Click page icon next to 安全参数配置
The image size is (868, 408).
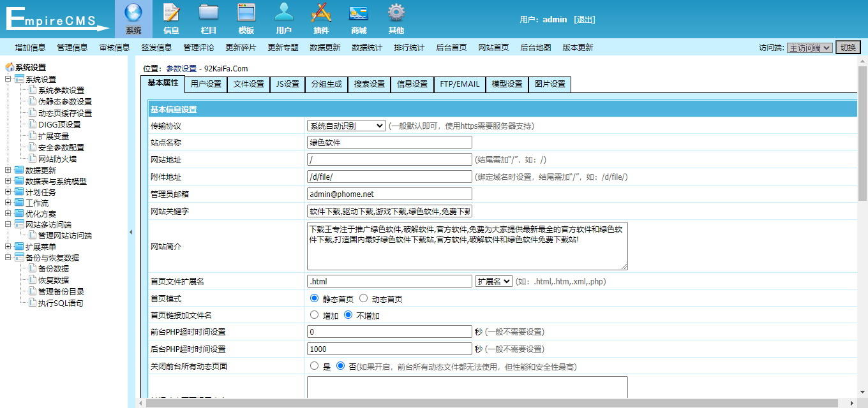pos(33,147)
